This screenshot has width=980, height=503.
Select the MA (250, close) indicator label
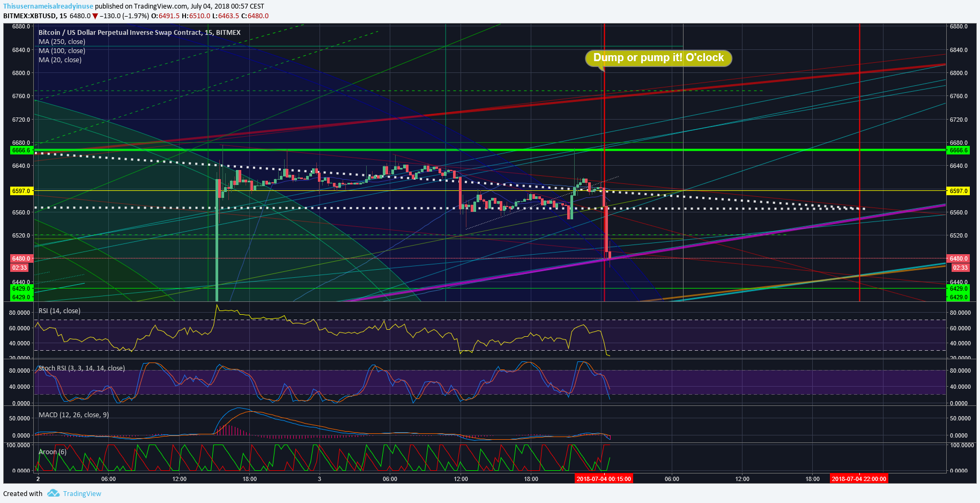62,42
